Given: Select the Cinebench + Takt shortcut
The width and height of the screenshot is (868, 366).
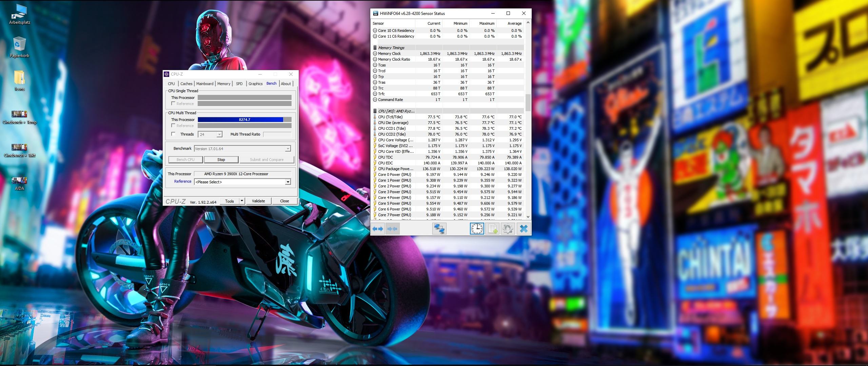Looking at the screenshot, I should pos(19,150).
